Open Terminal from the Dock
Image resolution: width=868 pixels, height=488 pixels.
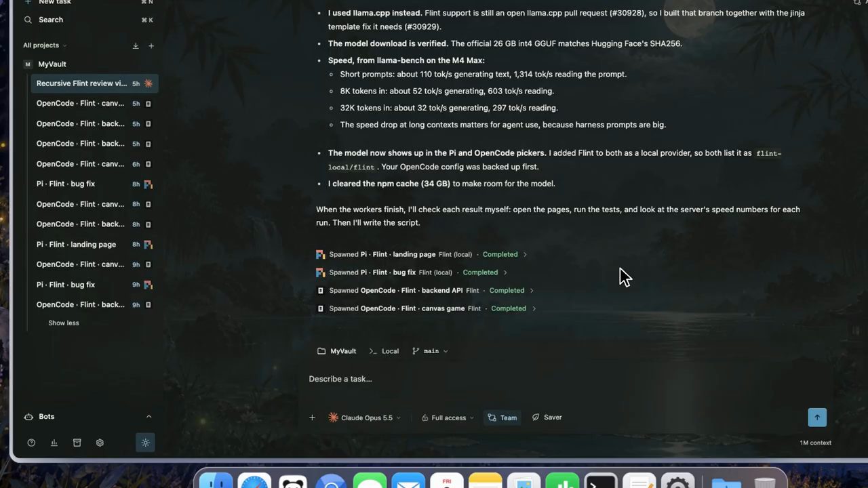pos(601,481)
